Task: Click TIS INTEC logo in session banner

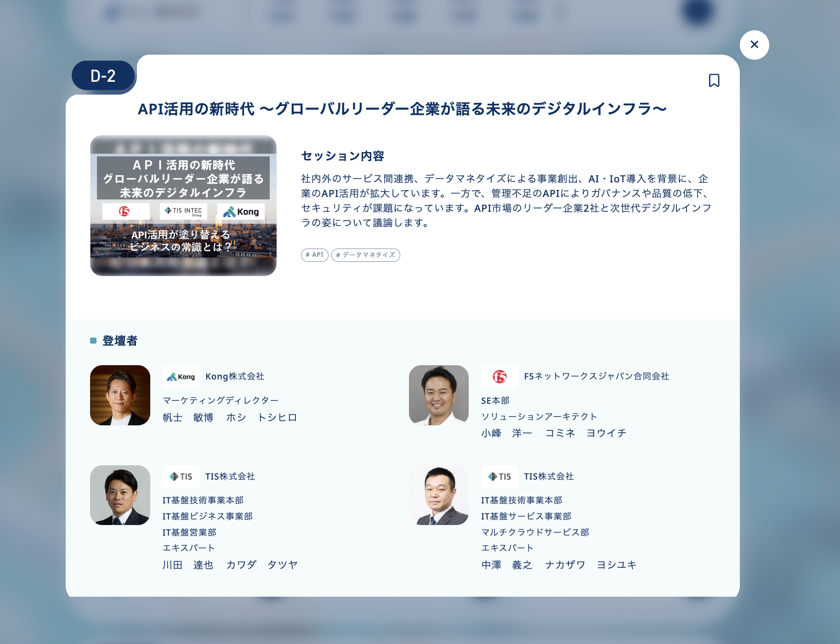Action: coord(183,211)
